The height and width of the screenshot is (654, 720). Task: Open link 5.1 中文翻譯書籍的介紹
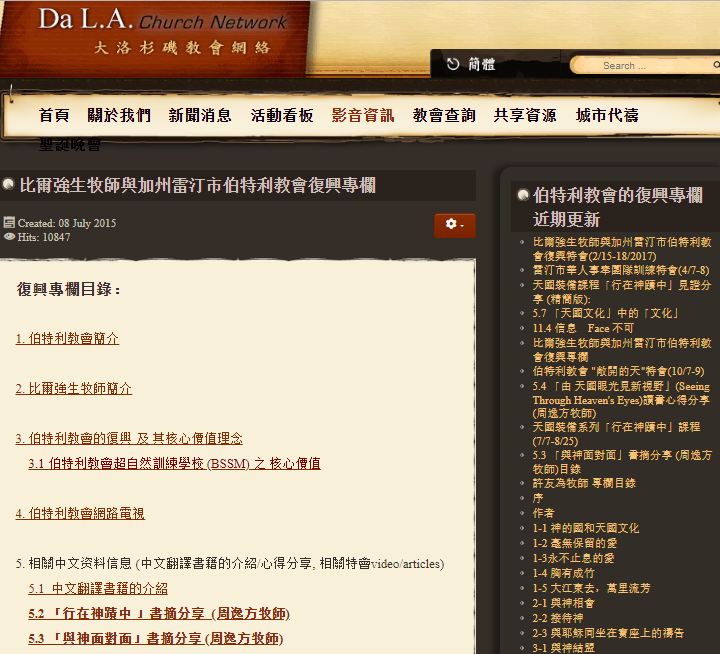pyautogui.click(x=98, y=589)
